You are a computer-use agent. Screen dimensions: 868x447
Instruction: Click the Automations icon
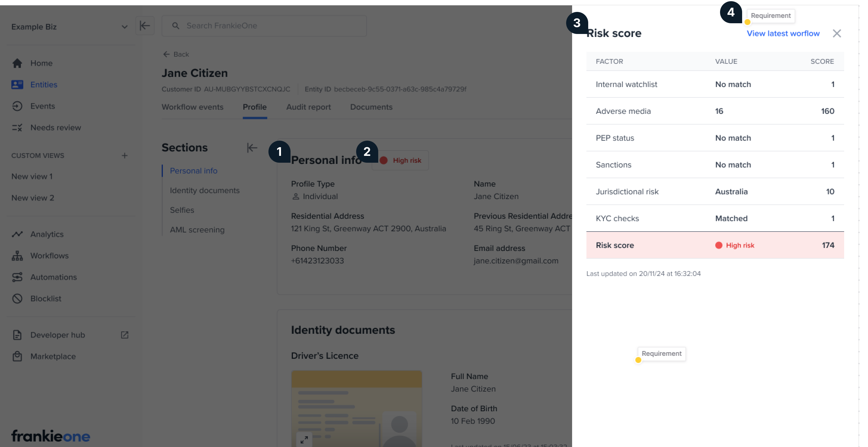(17, 277)
